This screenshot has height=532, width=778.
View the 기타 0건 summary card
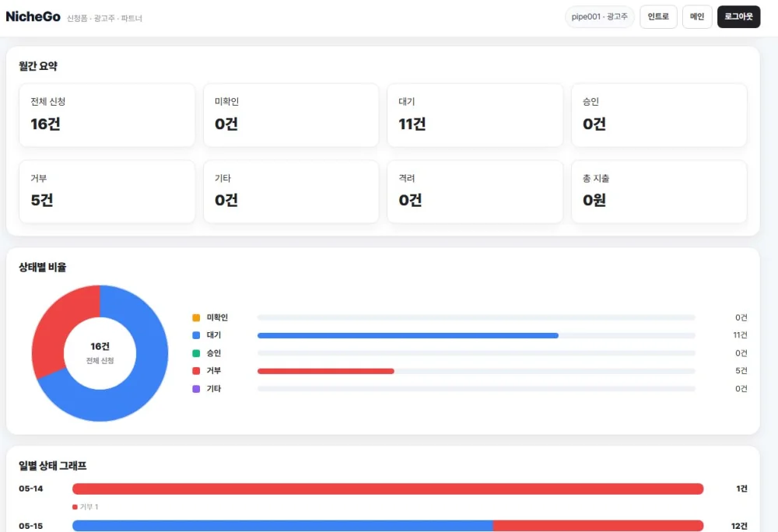[x=291, y=191]
